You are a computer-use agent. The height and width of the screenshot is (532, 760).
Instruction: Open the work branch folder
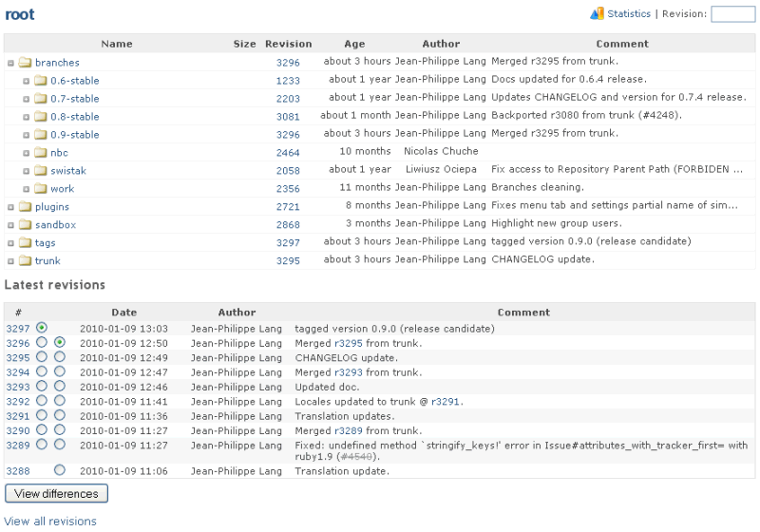click(63, 188)
